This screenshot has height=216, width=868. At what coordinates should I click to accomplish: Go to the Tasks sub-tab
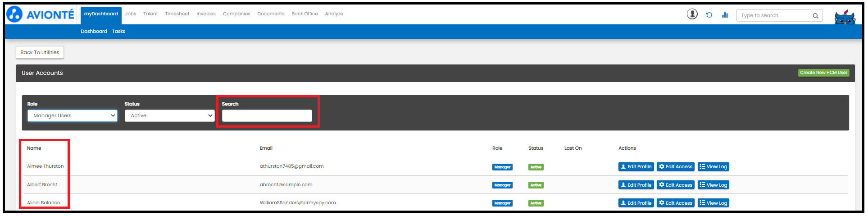pos(118,32)
